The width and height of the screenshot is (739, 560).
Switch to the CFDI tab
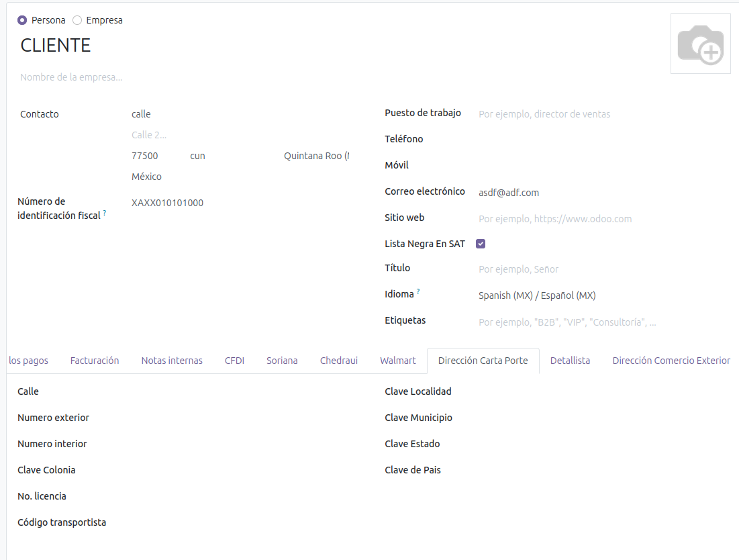click(x=234, y=361)
